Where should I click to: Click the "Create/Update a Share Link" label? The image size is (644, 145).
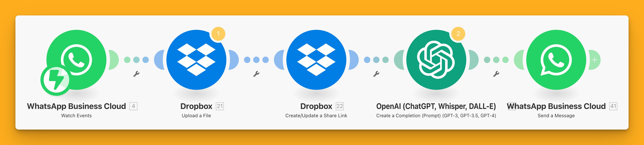click(x=316, y=115)
